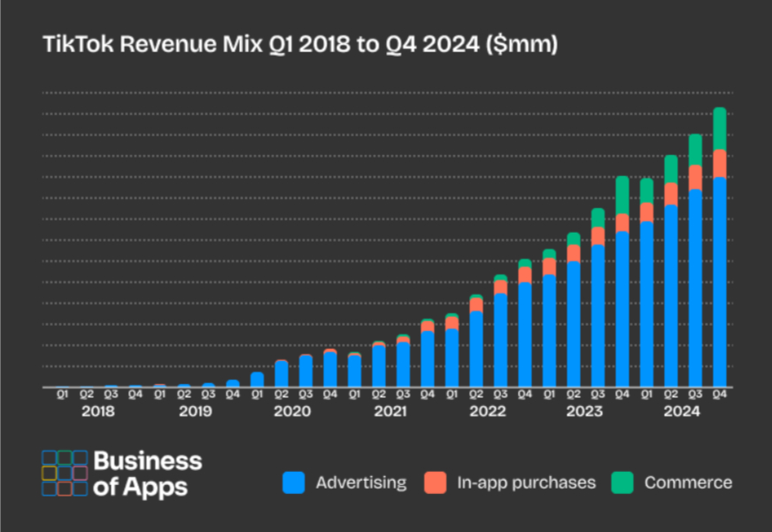Click the blue Advertising segment of Q2 2022 bar
772x532 pixels.
pyautogui.click(x=476, y=349)
